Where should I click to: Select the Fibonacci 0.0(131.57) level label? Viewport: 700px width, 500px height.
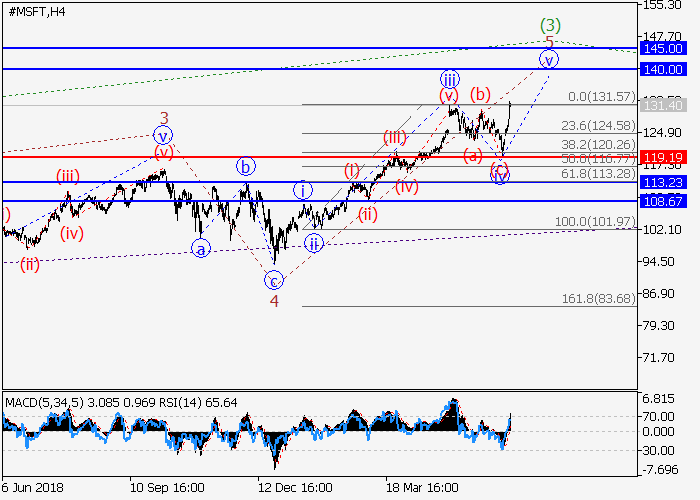coord(600,97)
